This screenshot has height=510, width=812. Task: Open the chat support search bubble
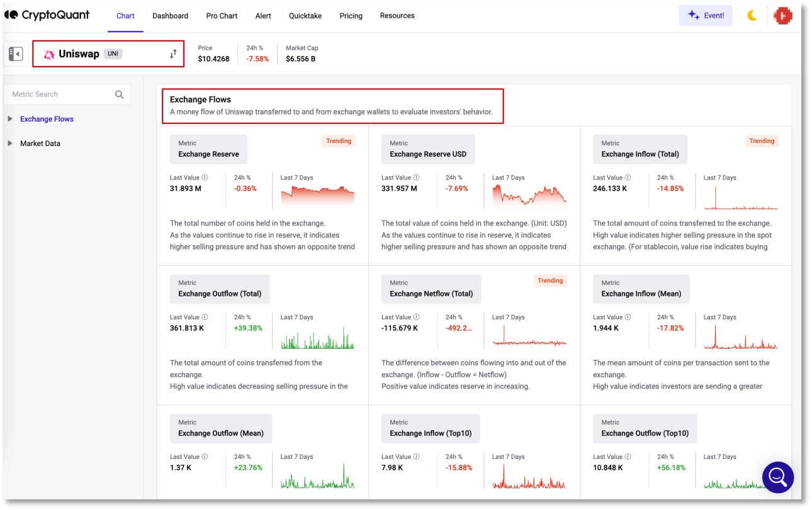point(778,477)
